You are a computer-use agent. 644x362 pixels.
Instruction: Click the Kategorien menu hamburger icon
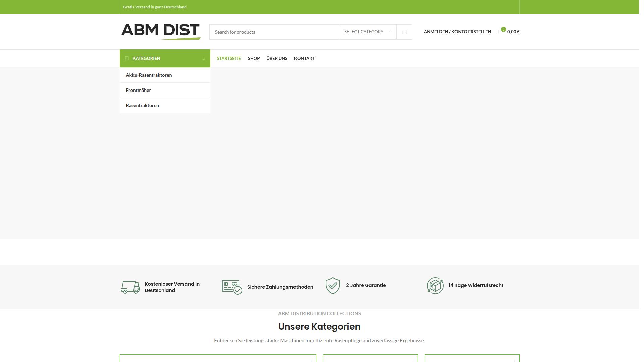(x=127, y=58)
